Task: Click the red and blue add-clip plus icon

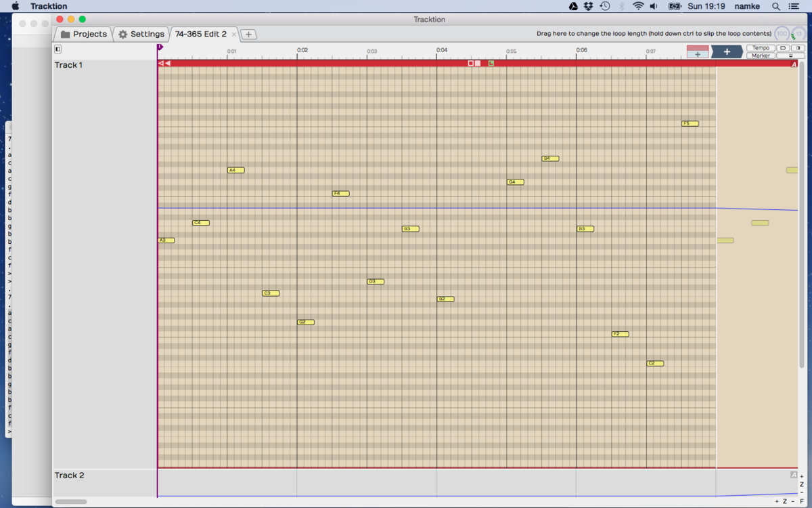Action: click(x=698, y=51)
